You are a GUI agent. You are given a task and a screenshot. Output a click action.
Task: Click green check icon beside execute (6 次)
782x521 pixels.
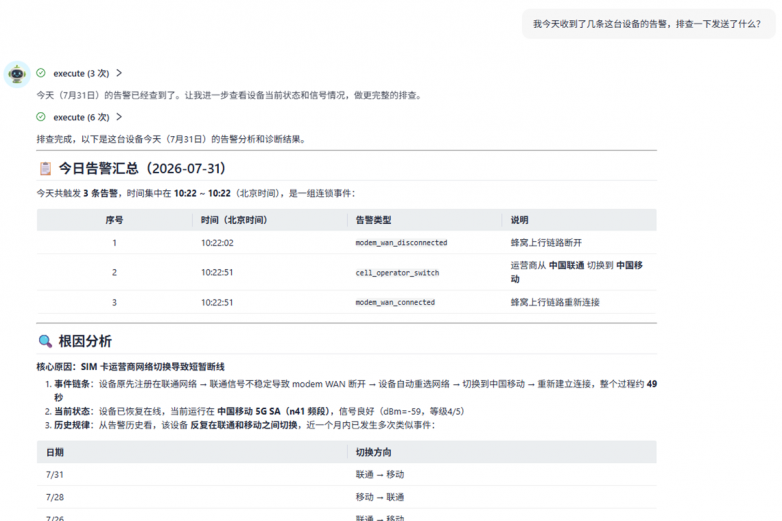[x=41, y=117]
